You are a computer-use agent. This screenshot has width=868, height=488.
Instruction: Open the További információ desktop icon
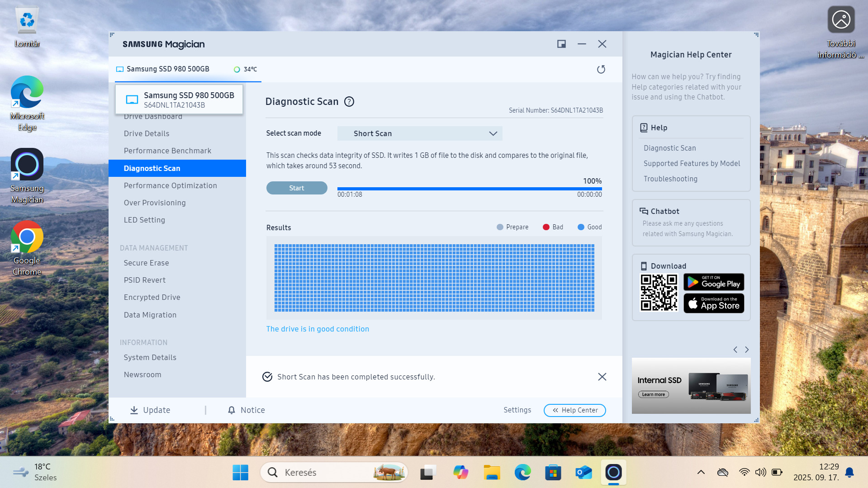tap(841, 33)
